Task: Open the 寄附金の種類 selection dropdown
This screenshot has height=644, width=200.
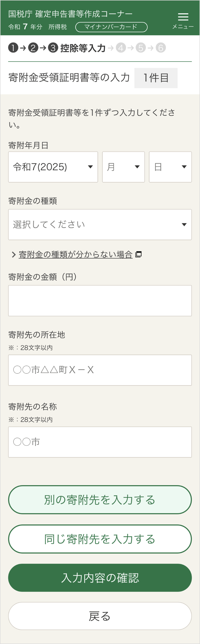Action: 100,224
